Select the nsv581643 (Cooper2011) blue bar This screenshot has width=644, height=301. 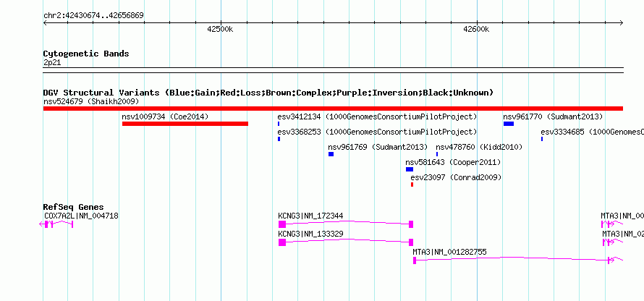coord(410,169)
